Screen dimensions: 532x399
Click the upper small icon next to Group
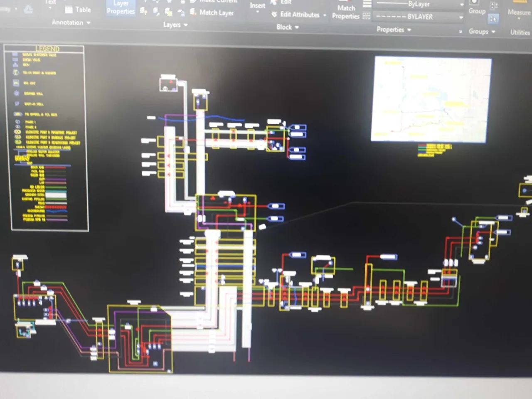click(x=494, y=6)
